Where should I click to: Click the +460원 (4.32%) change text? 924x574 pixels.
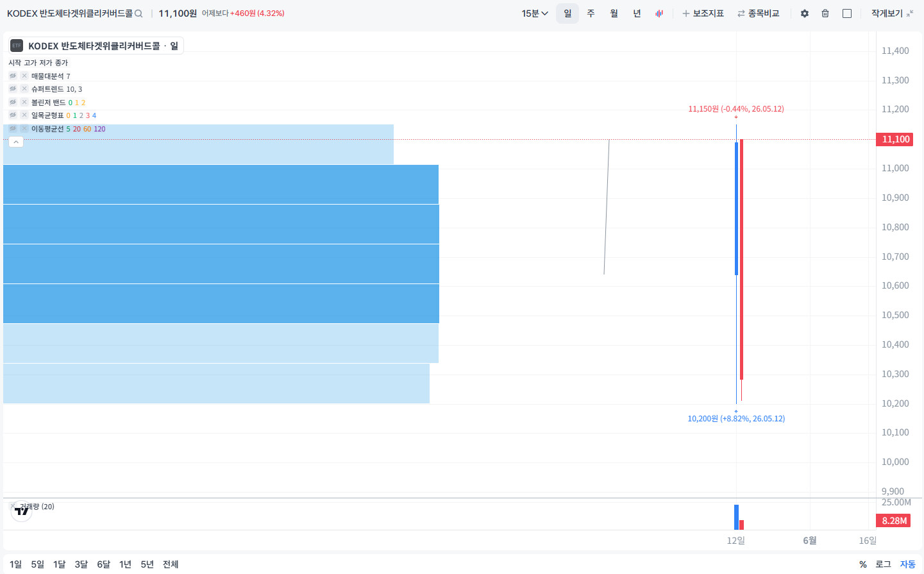[x=257, y=13]
